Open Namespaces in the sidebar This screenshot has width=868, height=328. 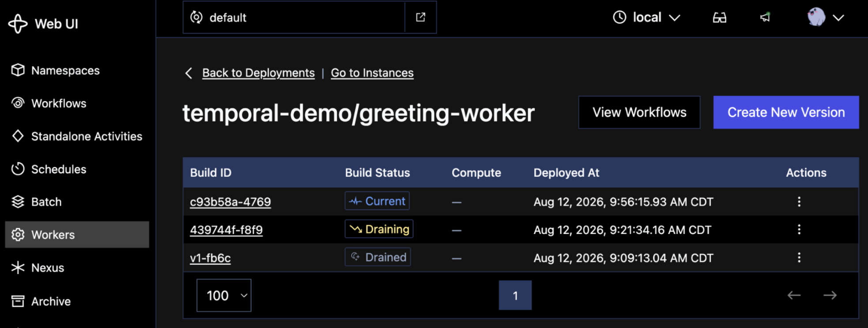[77, 70]
